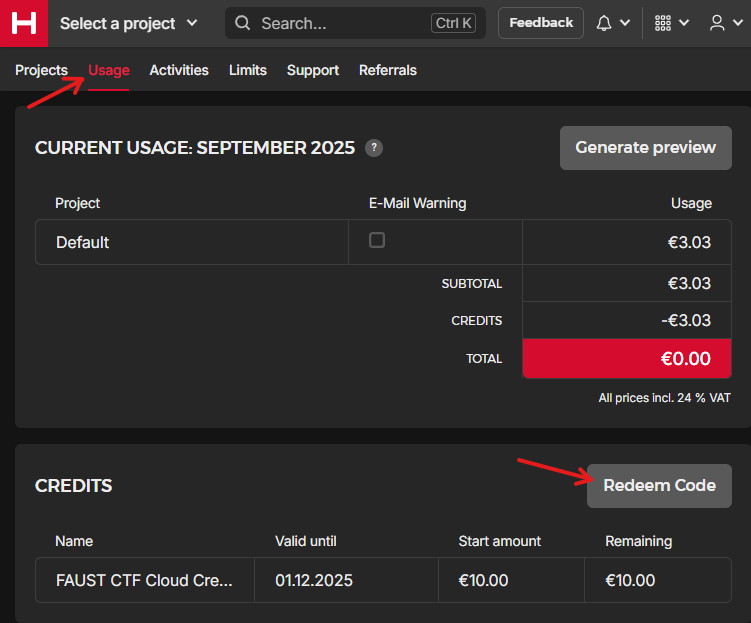The height and width of the screenshot is (623, 751).
Task: Click the Hetzner logo icon
Action: [x=23, y=23]
